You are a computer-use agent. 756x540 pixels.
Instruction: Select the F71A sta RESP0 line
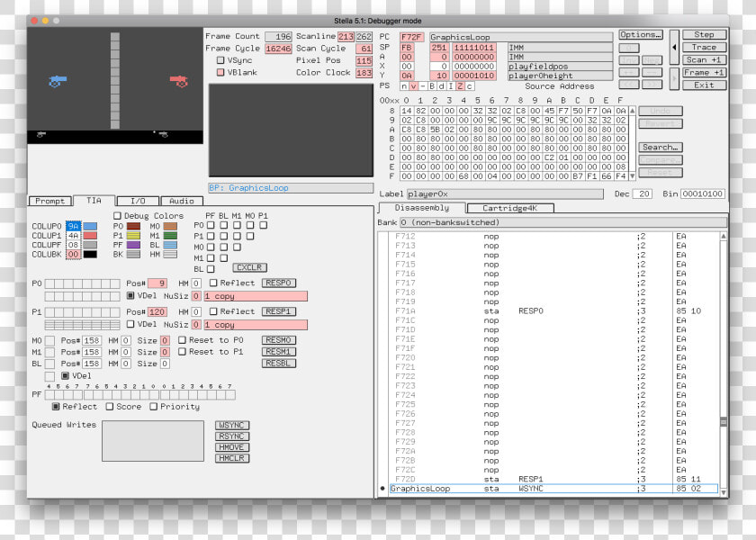[x=553, y=311]
